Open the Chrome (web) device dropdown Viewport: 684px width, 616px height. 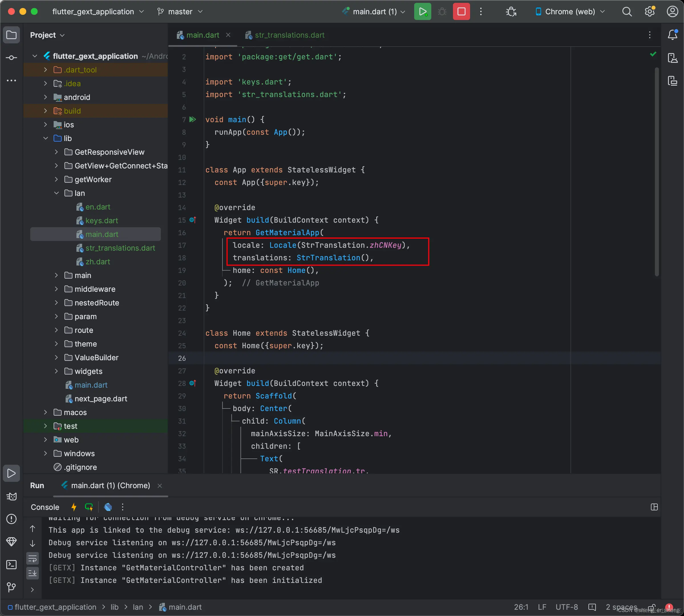pos(570,11)
